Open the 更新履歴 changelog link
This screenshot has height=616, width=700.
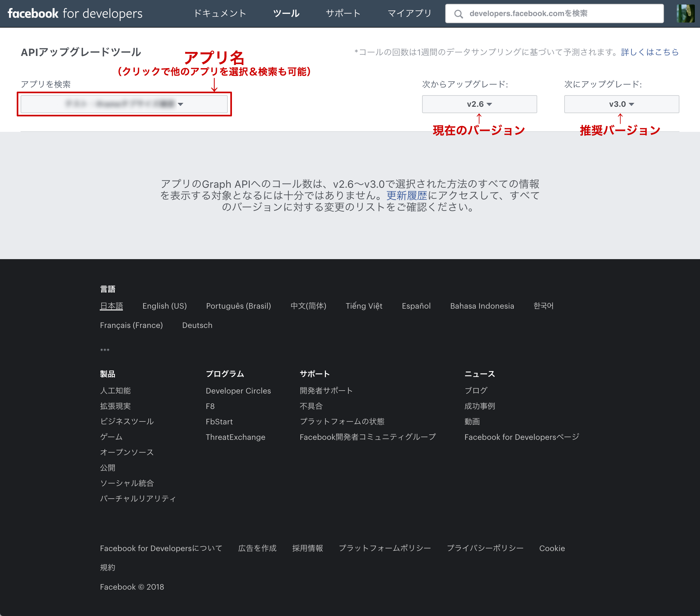coord(407,195)
